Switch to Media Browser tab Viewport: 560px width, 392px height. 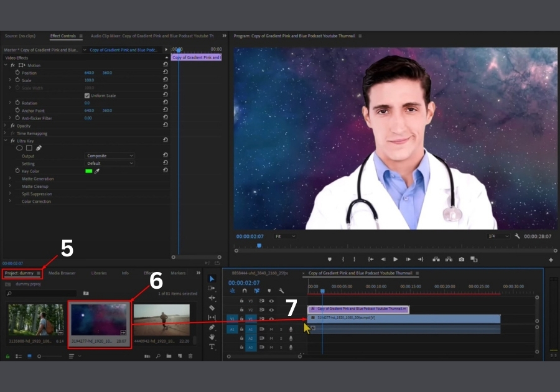62,273
